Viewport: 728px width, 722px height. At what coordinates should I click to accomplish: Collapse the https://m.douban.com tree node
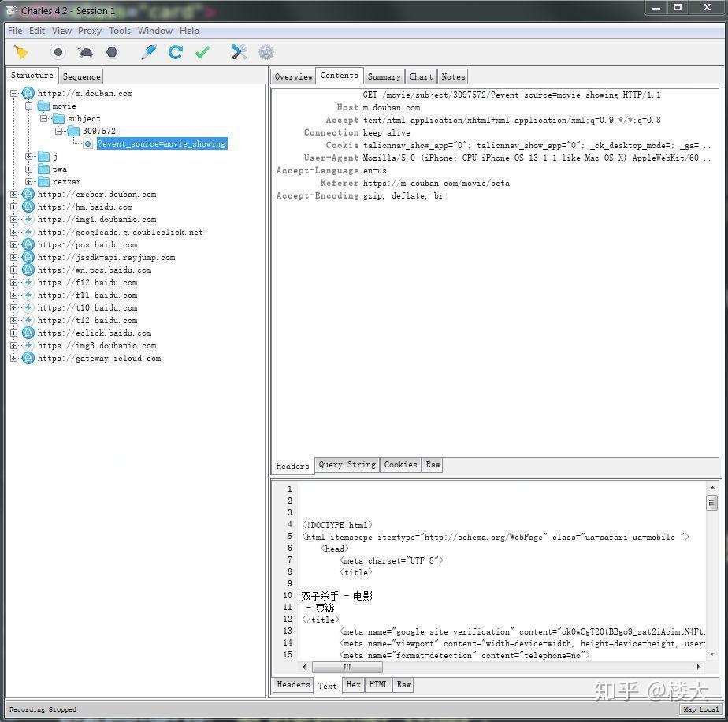click(14, 94)
